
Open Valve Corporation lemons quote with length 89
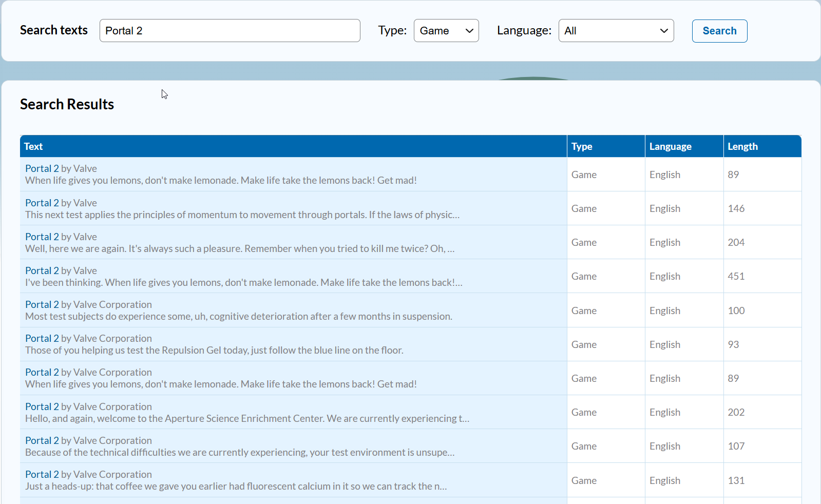[x=42, y=372]
